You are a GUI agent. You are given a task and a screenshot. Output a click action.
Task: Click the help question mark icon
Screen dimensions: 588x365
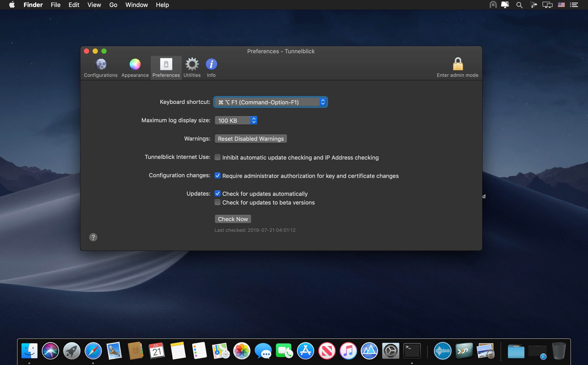pyautogui.click(x=93, y=237)
